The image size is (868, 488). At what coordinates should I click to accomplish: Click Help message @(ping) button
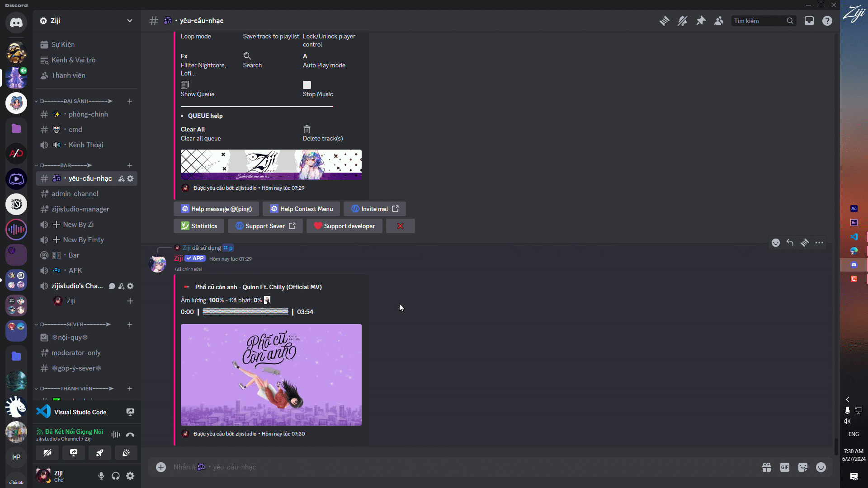(216, 209)
